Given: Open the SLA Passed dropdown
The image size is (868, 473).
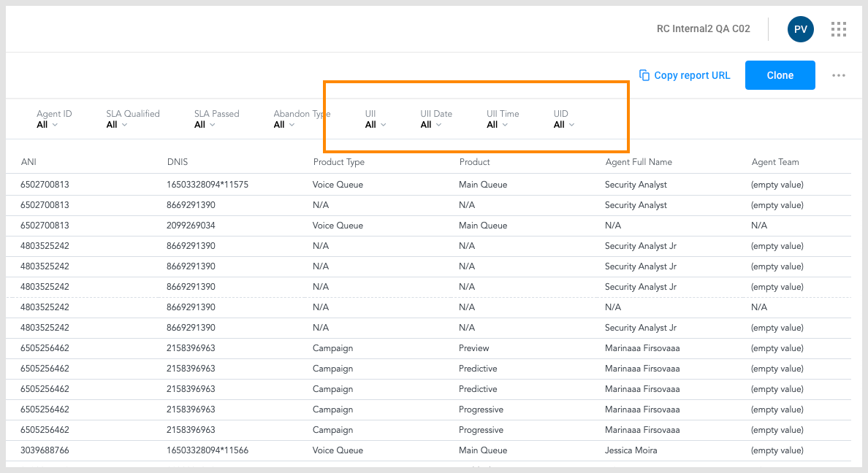Looking at the screenshot, I should tap(203, 124).
